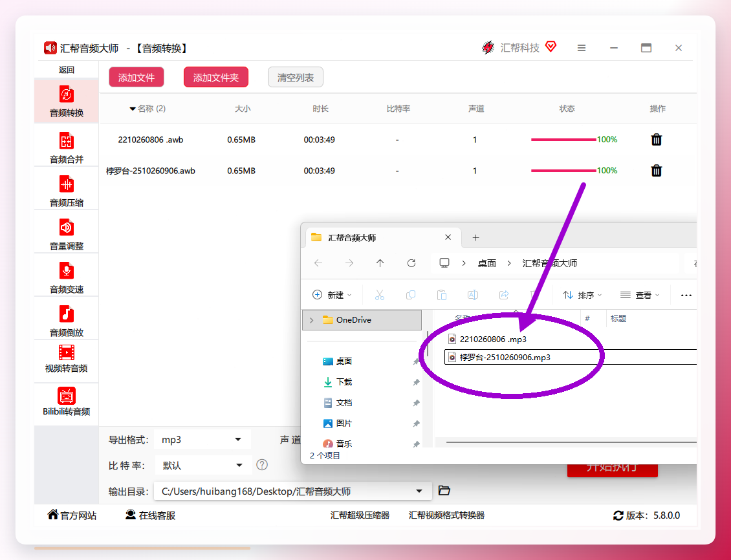Open the 音频压缩 sidebar tool

click(x=66, y=191)
